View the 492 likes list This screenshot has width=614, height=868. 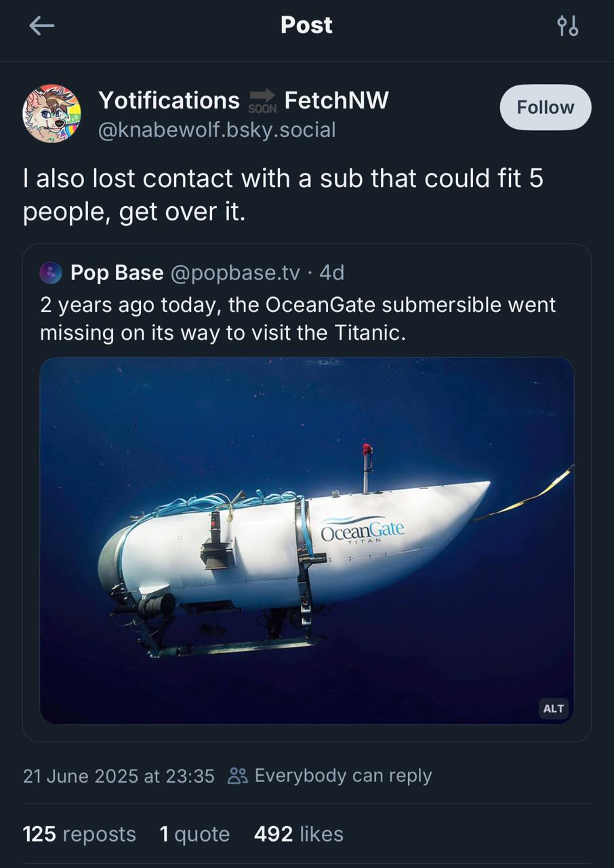click(298, 834)
